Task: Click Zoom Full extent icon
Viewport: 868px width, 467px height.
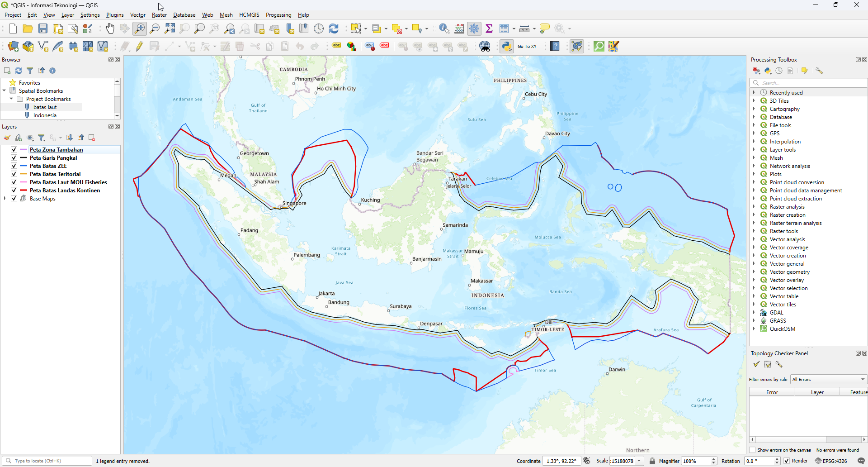Action: pyautogui.click(x=170, y=29)
